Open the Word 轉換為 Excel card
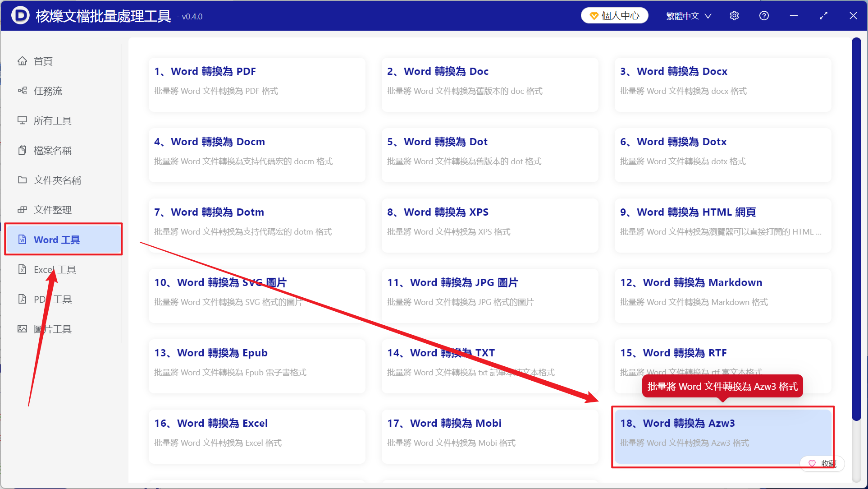868x489 pixels. [x=257, y=437]
